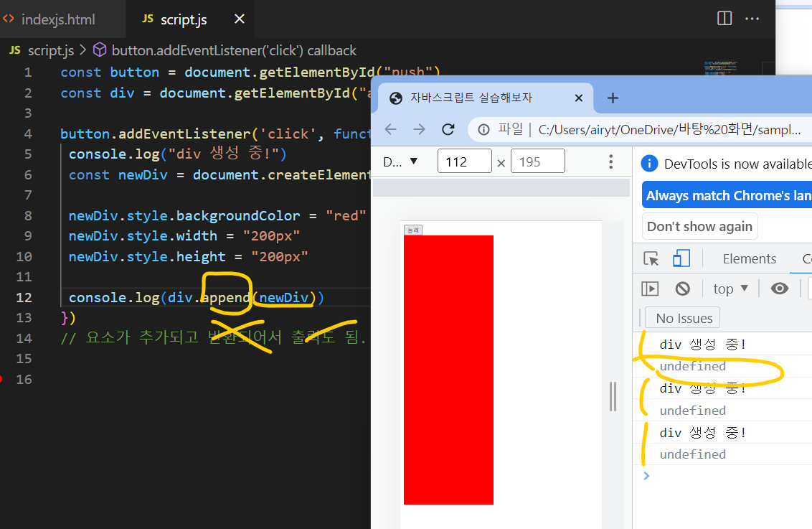Click line number 4 in the gutter

(28, 134)
